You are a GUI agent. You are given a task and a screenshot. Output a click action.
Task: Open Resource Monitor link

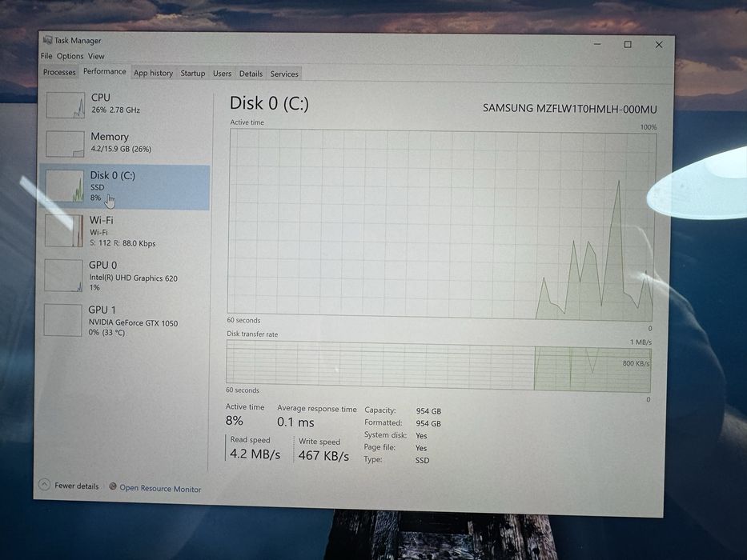[x=160, y=489]
